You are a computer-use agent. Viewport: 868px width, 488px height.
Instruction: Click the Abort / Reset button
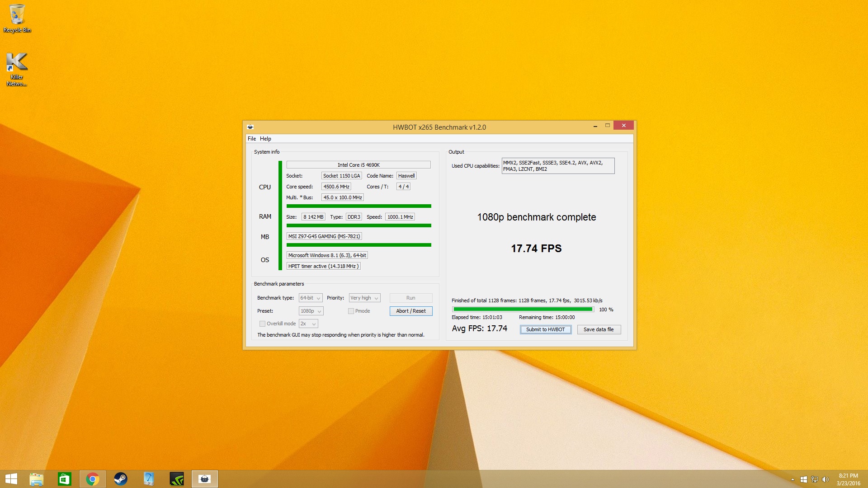pyautogui.click(x=411, y=311)
